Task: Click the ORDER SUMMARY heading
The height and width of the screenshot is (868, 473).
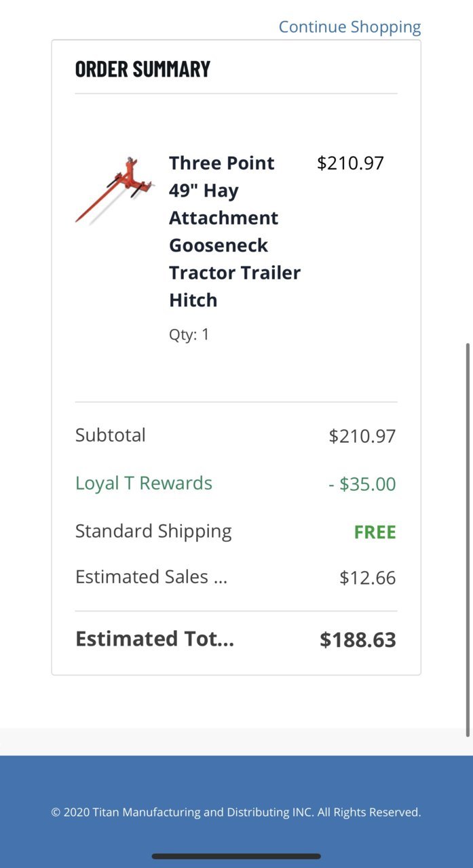Action: click(x=143, y=68)
